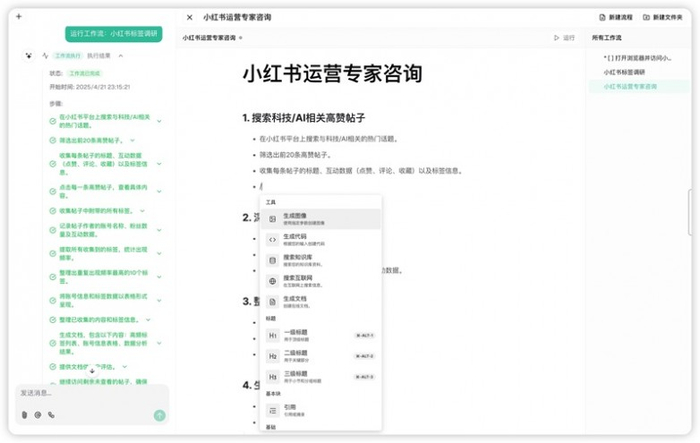This screenshot has width=700, height=443.
Task: Select 一级标题 H1 heading option
Action: pyautogui.click(x=321, y=335)
